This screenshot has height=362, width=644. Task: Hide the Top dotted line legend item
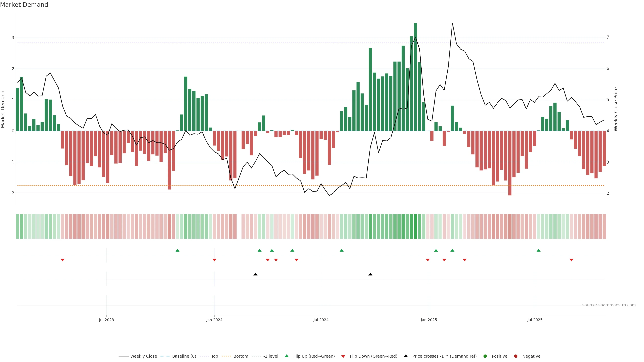pos(214,356)
